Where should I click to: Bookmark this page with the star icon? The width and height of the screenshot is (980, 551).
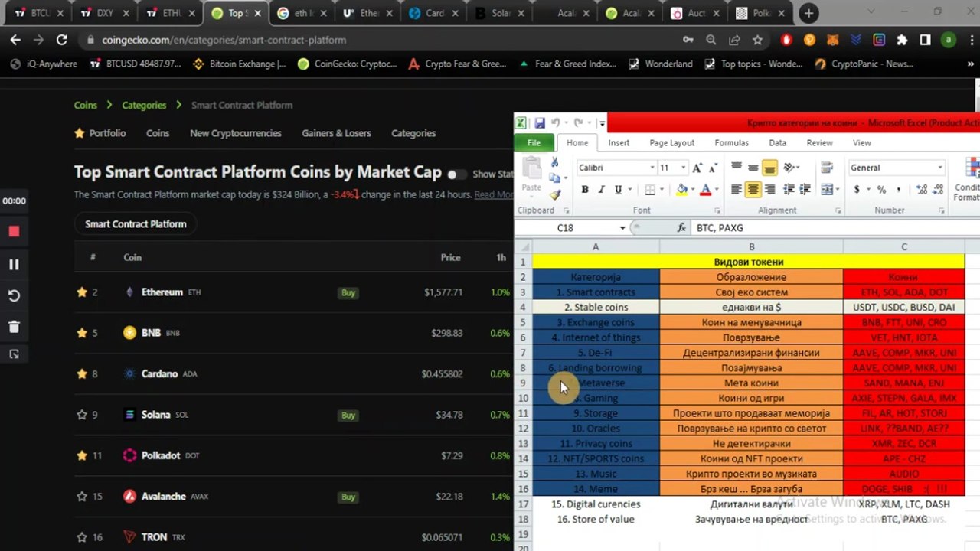click(757, 40)
